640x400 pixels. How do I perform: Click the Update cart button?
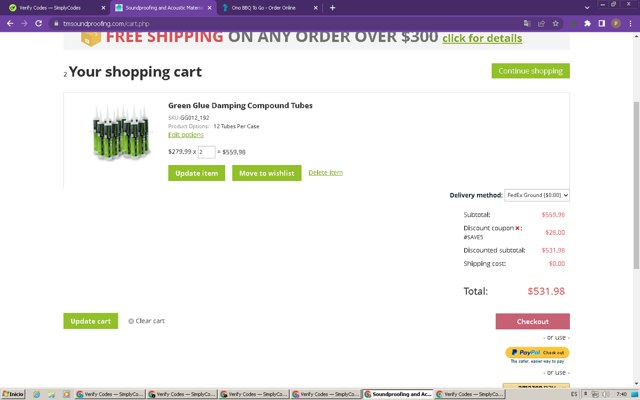tap(91, 321)
